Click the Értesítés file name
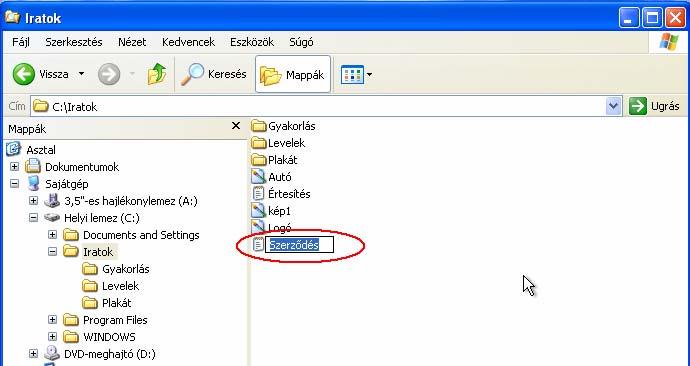690x366 pixels. 289,194
